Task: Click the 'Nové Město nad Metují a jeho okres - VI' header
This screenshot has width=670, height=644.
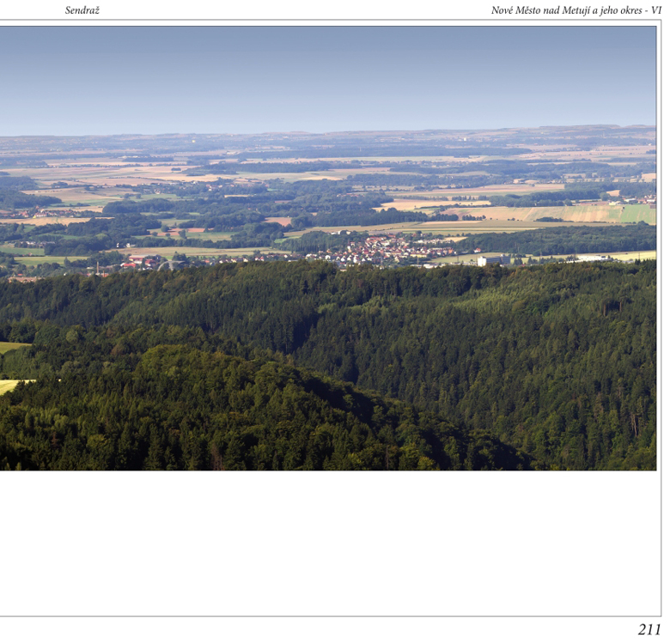Action: 576,10
